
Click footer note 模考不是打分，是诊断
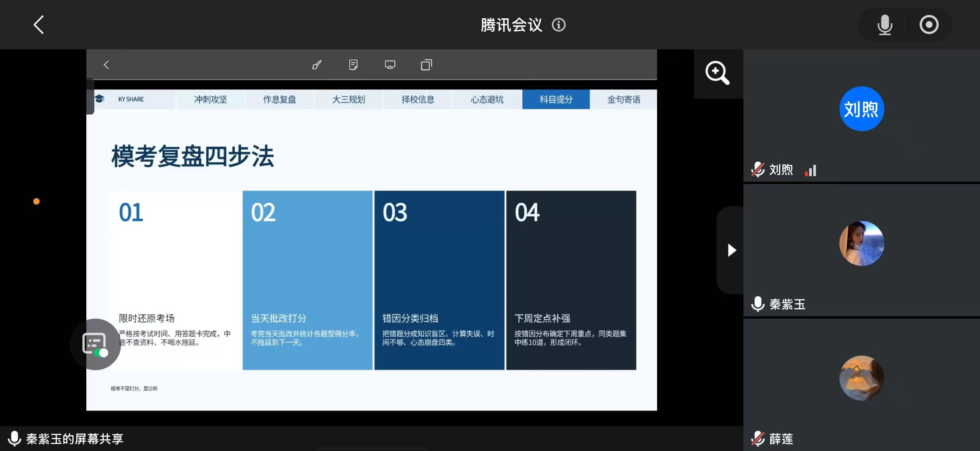pyautogui.click(x=134, y=388)
